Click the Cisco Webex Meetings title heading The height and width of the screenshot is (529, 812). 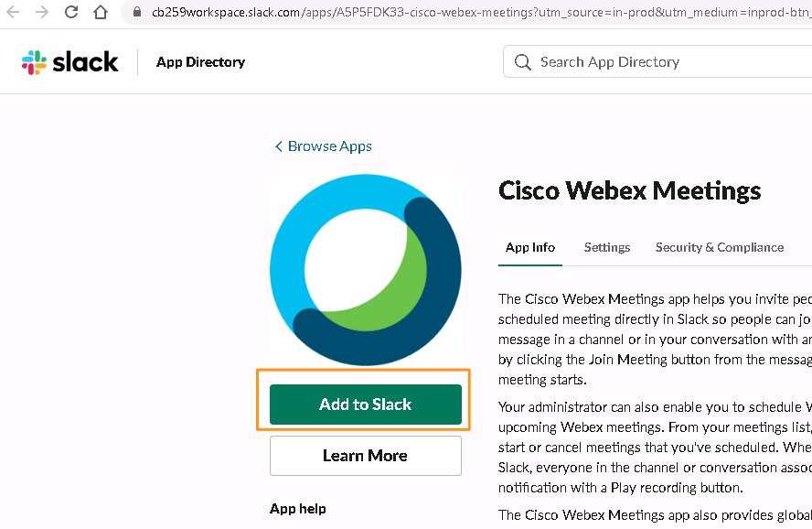[x=629, y=190]
